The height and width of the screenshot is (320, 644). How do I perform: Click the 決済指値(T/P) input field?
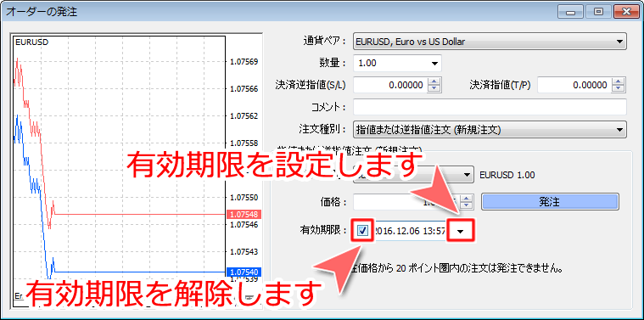pos(574,85)
